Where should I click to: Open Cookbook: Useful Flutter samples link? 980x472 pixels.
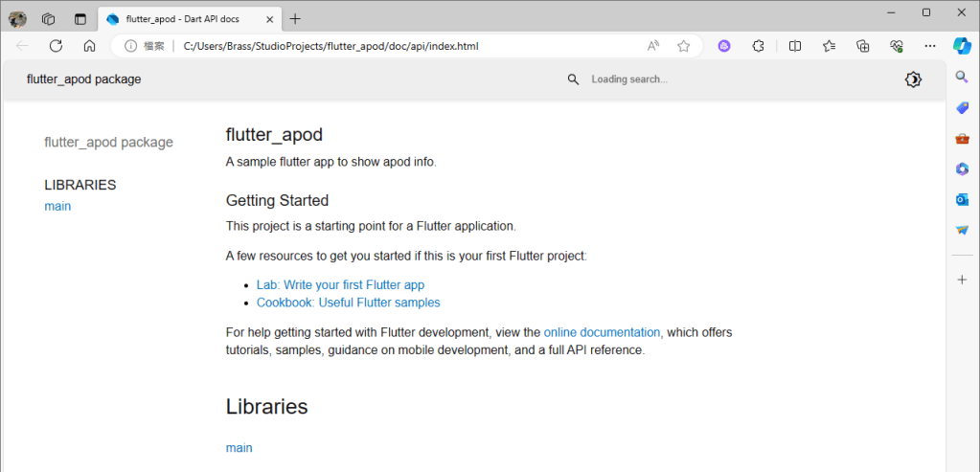pyautogui.click(x=348, y=303)
